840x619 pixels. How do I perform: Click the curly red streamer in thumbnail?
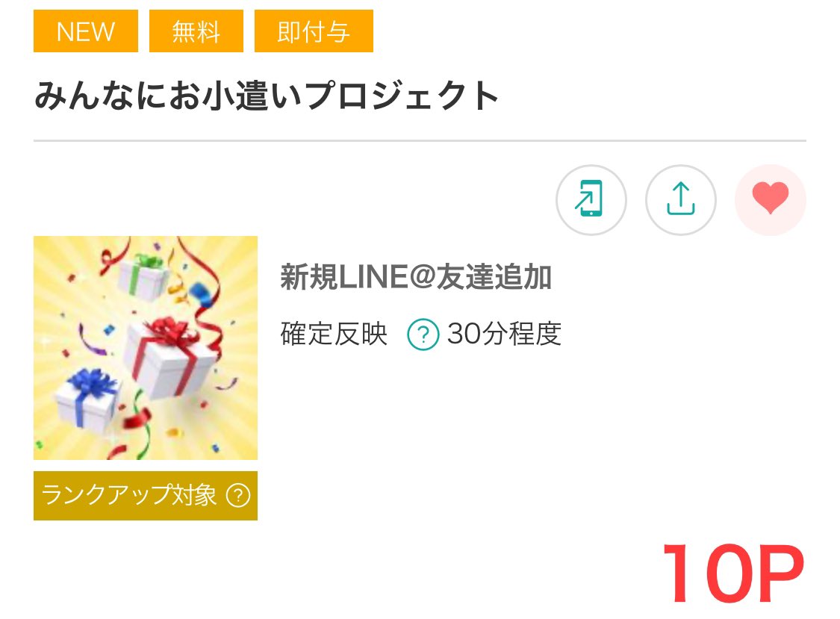pos(206,300)
